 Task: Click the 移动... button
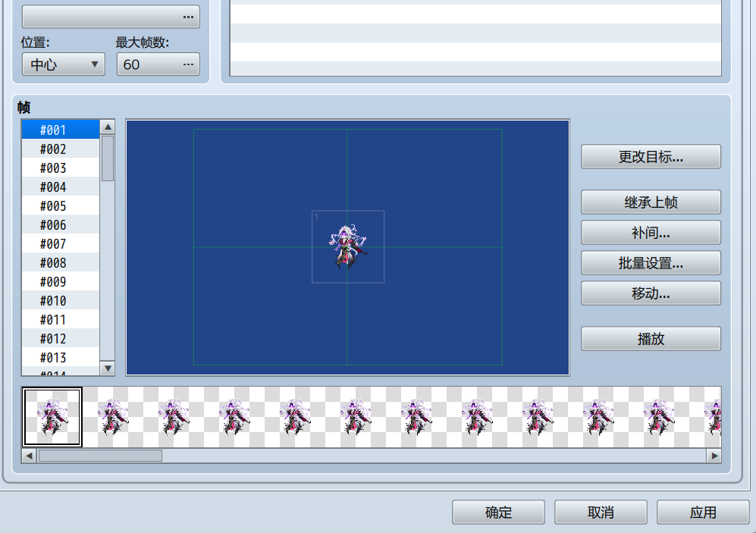click(x=651, y=293)
